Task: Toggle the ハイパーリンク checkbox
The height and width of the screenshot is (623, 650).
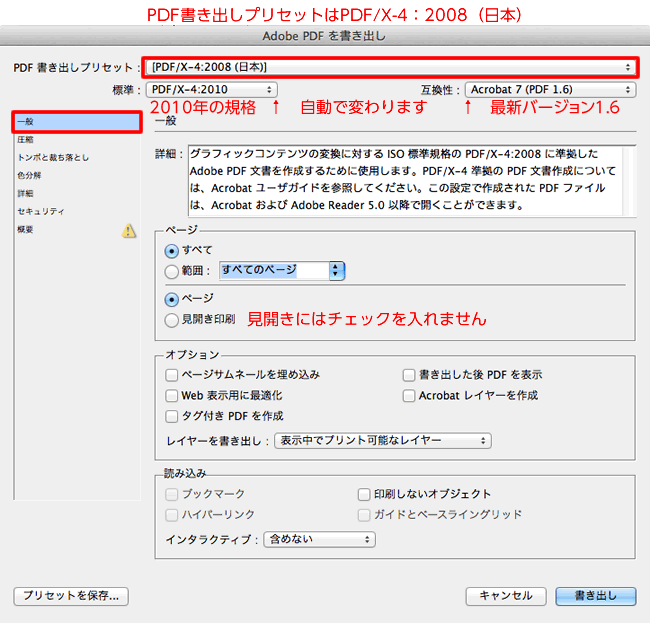Action: [x=172, y=515]
